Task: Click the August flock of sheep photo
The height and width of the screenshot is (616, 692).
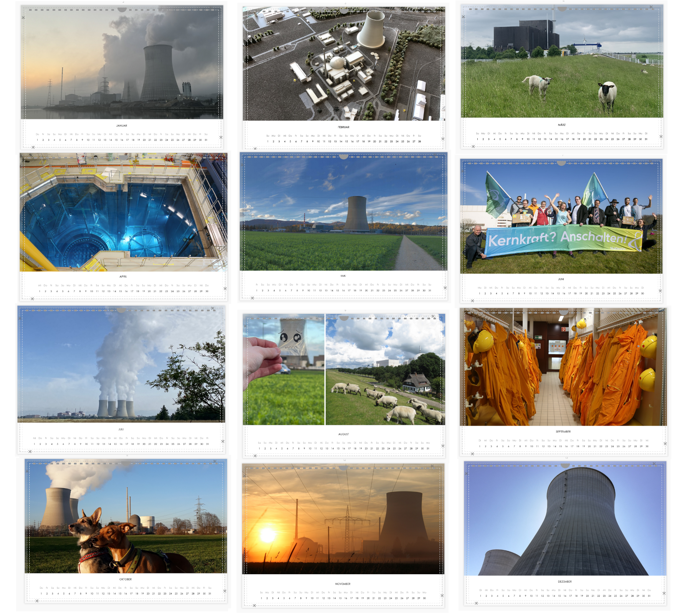Action: pyautogui.click(x=385, y=370)
